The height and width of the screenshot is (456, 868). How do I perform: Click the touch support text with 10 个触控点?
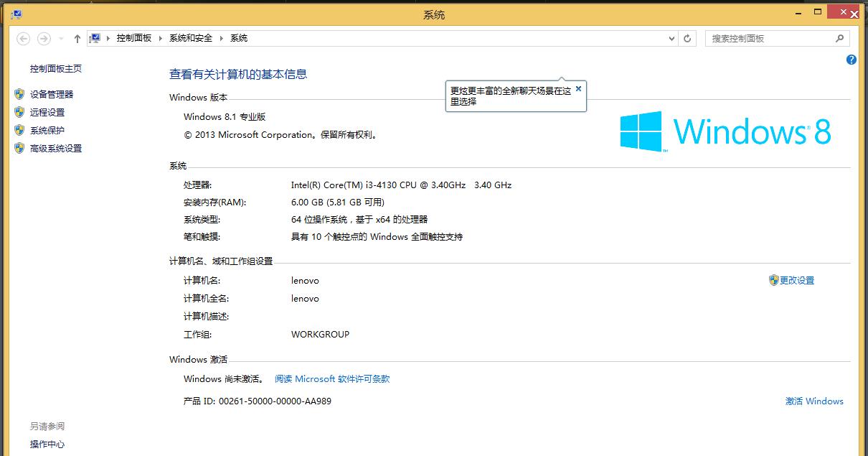377,236
